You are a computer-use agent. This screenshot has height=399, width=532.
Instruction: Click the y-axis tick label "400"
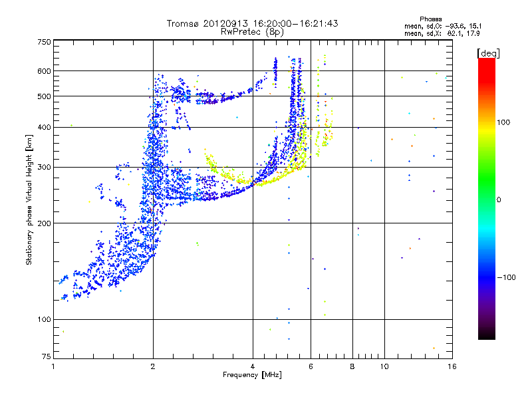click(44, 128)
